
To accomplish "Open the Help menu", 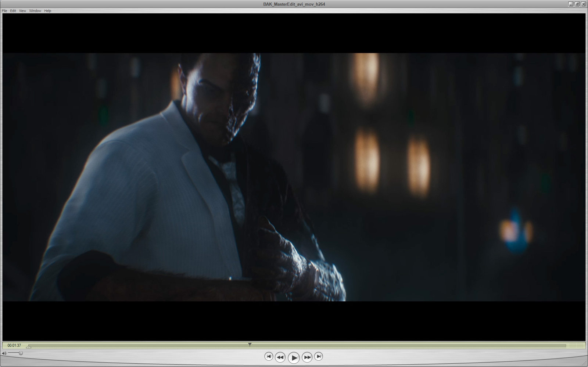I will tap(48, 11).
